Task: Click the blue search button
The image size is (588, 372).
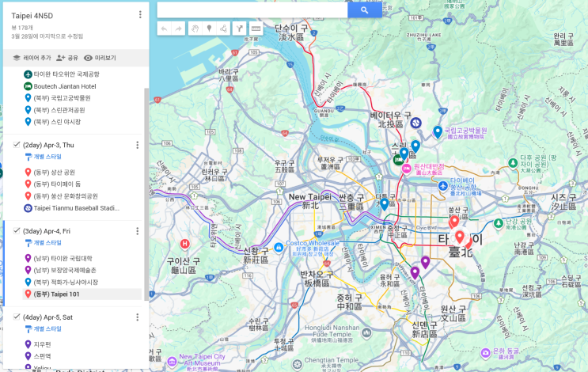Action: click(365, 10)
